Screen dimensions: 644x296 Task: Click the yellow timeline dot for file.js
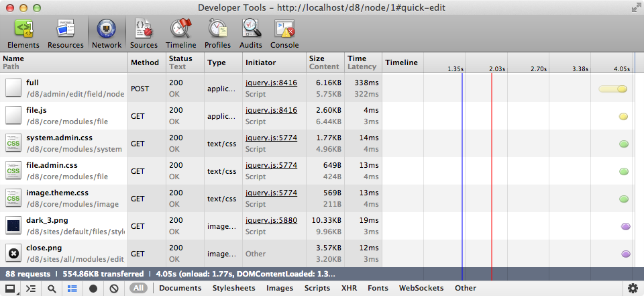tap(623, 116)
